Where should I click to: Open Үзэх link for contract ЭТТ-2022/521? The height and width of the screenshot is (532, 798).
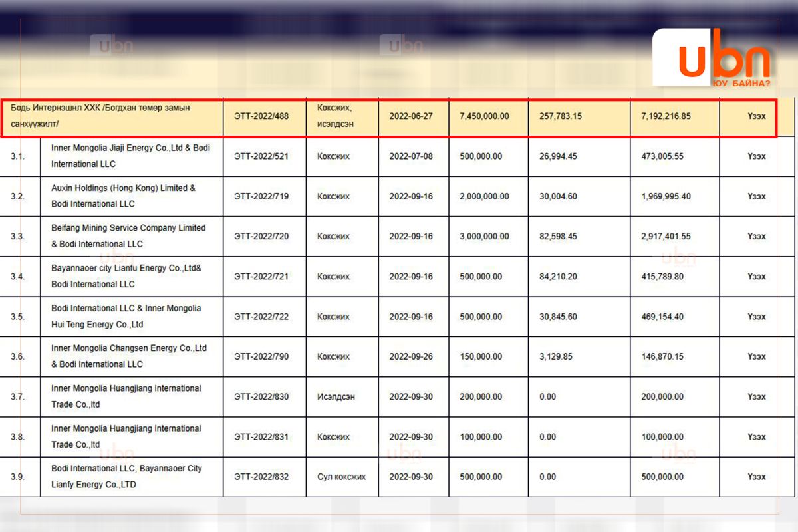coord(756,156)
